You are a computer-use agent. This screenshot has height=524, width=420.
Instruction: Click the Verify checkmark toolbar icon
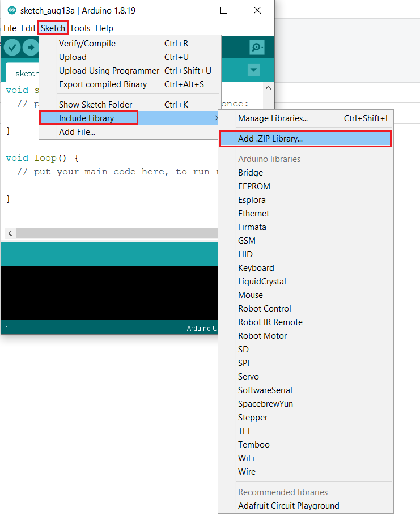pyautogui.click(x=12, y=48)
